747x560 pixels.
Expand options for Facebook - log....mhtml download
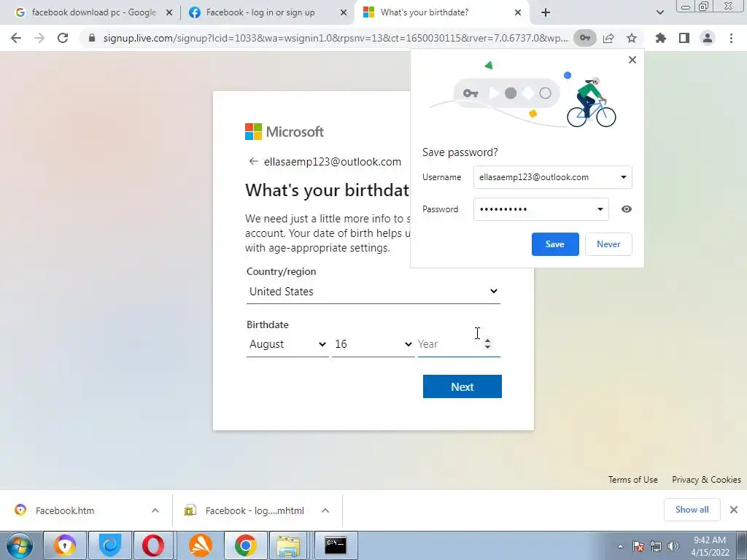click(325, 510)
